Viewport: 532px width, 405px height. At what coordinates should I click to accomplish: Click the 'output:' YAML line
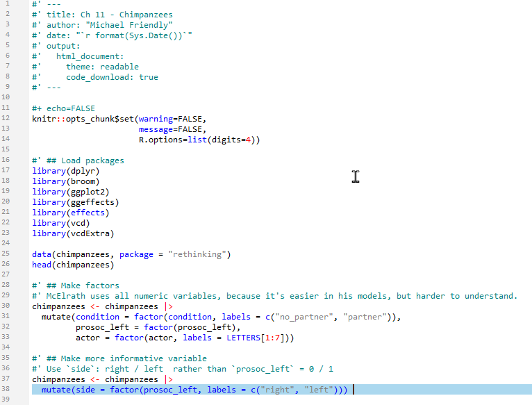click(x=56, y=46)
